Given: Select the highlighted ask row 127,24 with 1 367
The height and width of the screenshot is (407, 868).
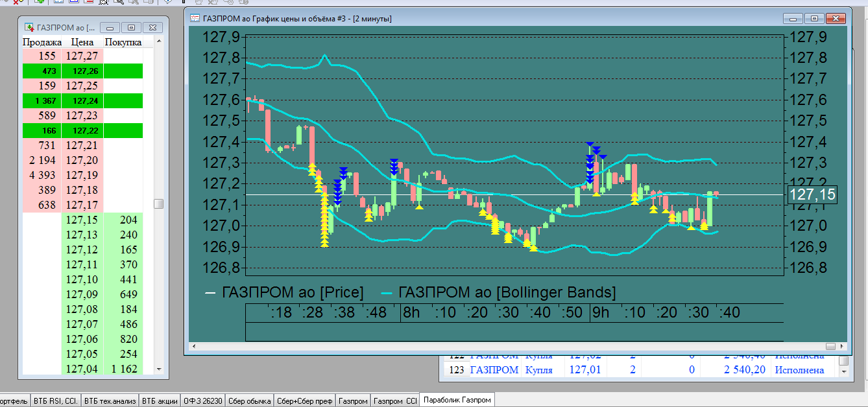Looking at the screenshot, I should [83, 100].
